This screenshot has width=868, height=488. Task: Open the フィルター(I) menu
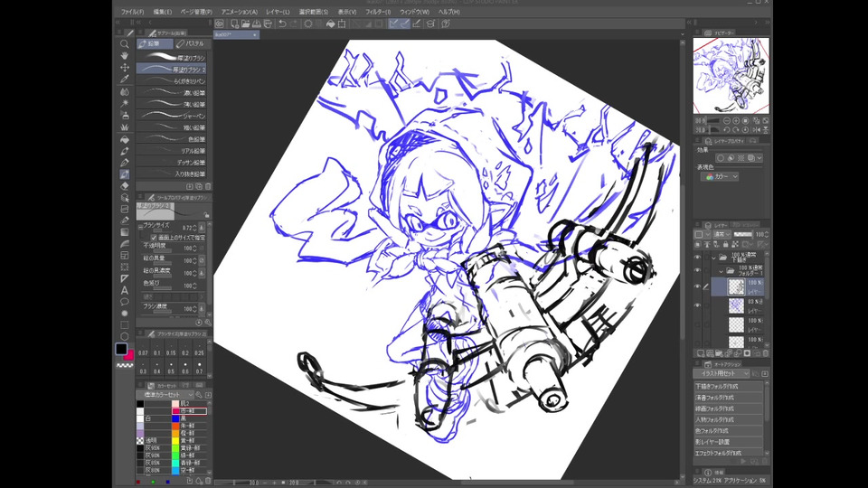378,12
